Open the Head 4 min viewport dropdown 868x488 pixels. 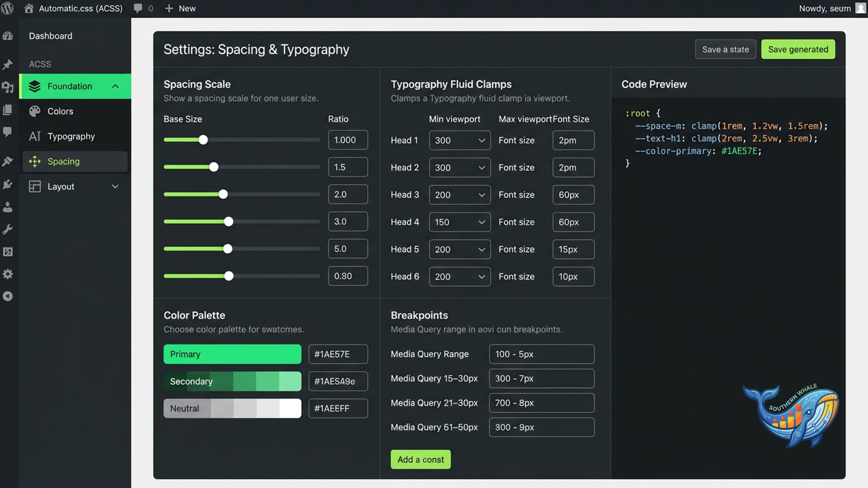[460, 222]
